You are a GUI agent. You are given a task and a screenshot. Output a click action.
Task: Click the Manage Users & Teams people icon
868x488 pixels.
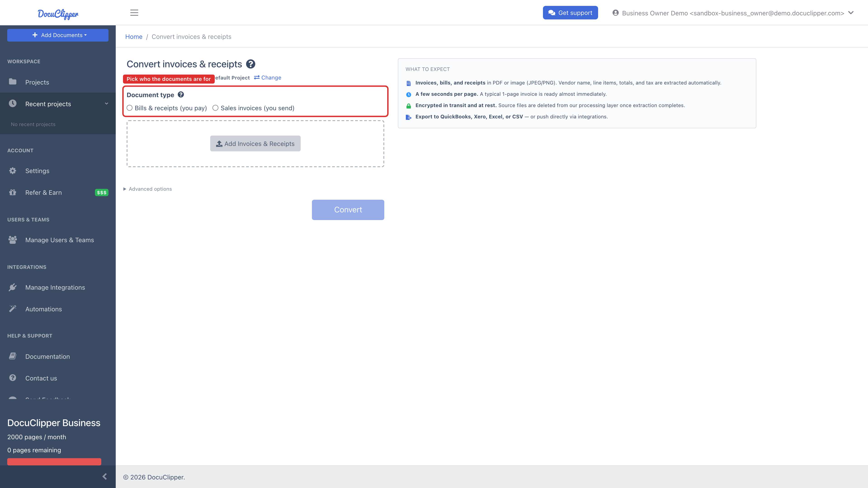[x=13, y=240]
